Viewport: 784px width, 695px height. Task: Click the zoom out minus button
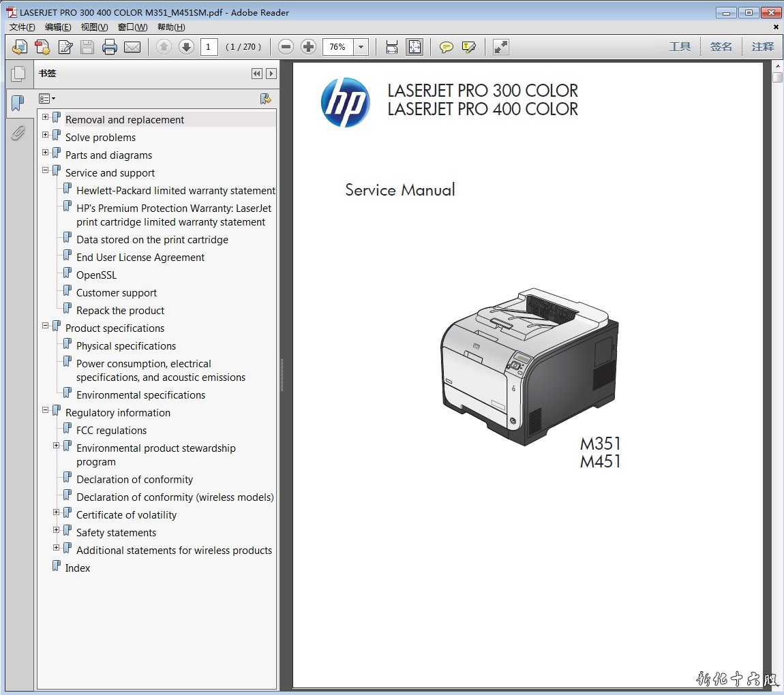point(286,47)
